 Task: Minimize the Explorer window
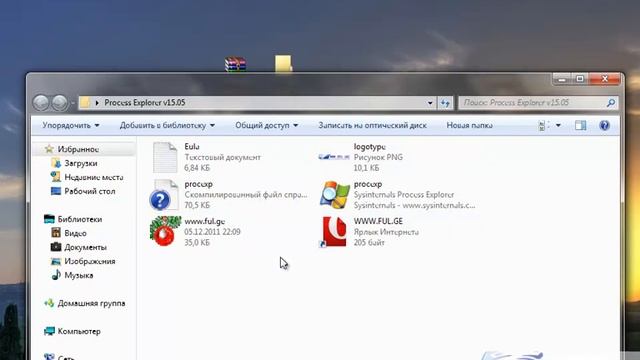[x=562, y=79]
